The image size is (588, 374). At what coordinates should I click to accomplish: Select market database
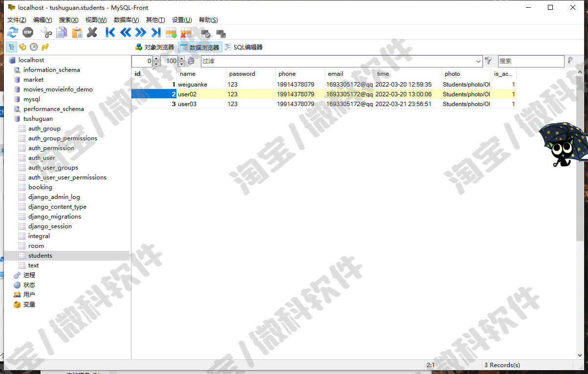tap(33, 80)
